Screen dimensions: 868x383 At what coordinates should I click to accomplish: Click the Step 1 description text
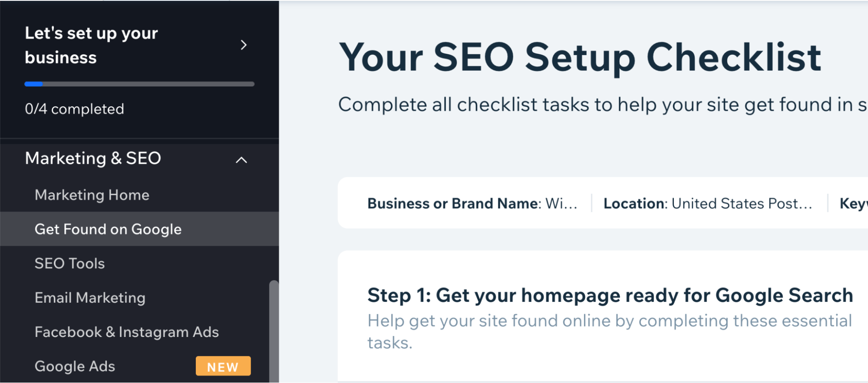click(x=609, y=332)
